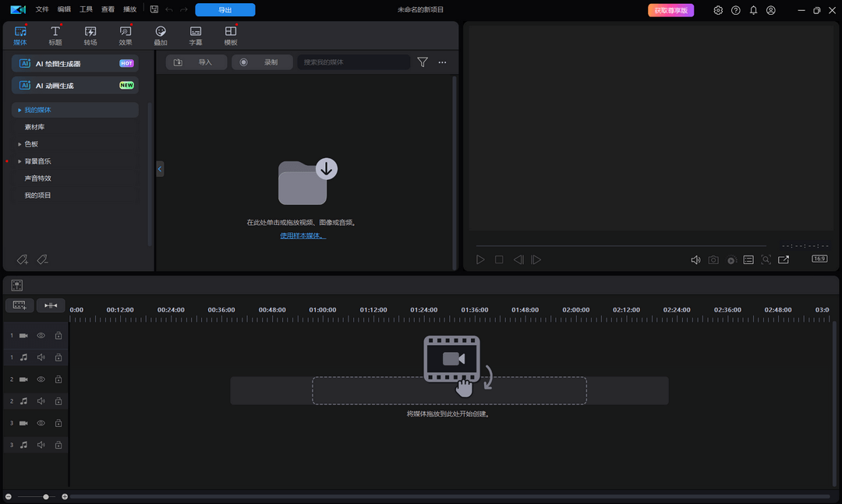This screenshot has height=504, width=842.
Task: Click the filter funnel icon in media library
Action: pos(423,62)
